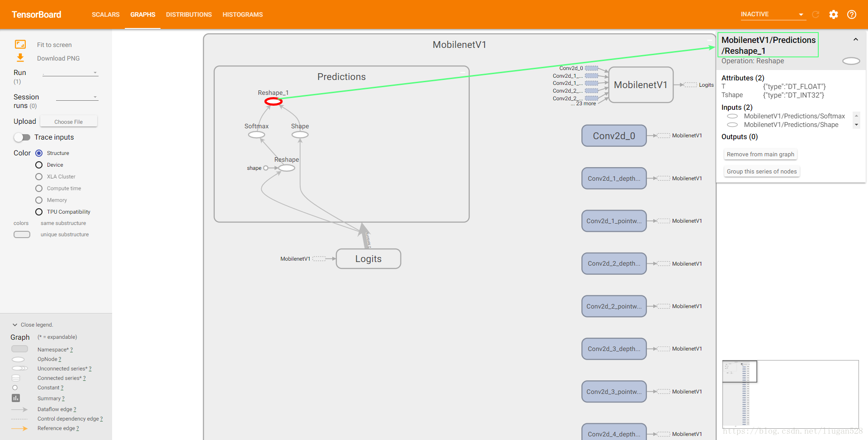Select the Reshape op node ellipse
Image resolution: width=868 pixels, height=440 pixels.
pyautogui.click(x=287, y=168)
